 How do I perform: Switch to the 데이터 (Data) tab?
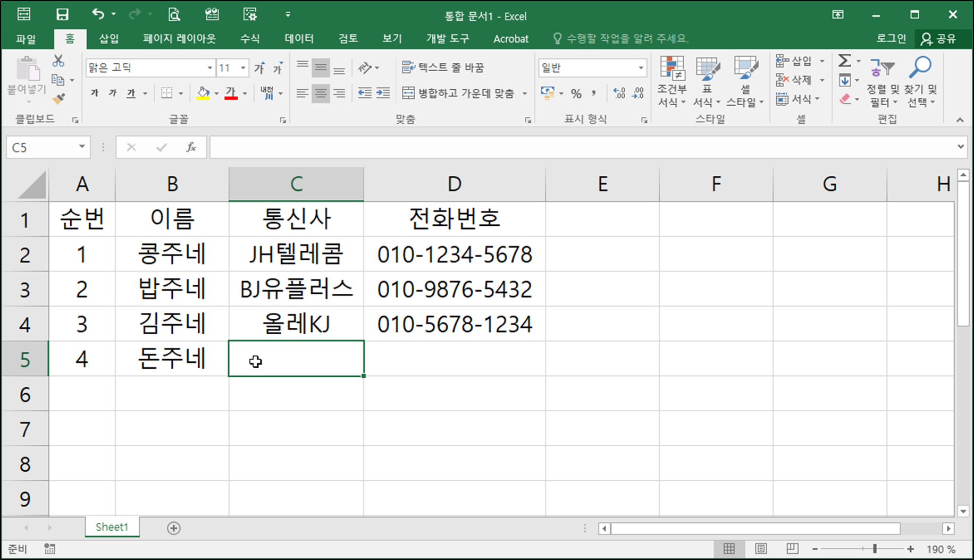tap(299, 39)
